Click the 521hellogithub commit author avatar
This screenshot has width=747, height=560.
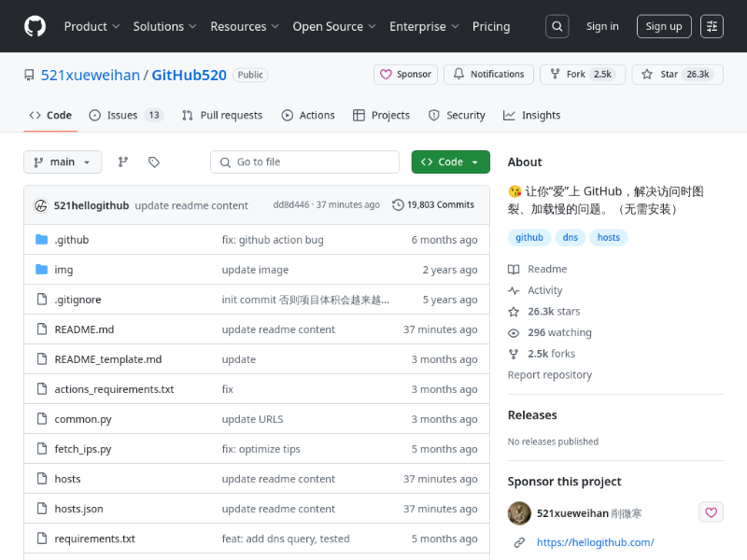[x=41, y=205]
